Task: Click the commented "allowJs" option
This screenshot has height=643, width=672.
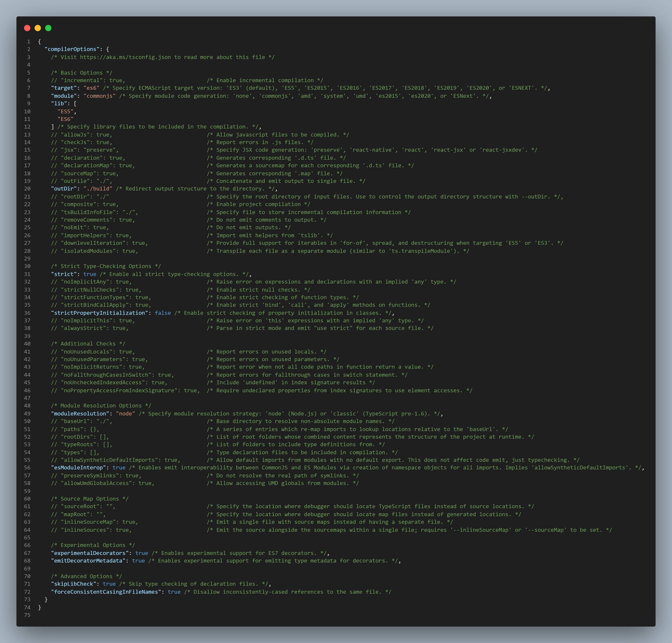Action: pos(82,135)
